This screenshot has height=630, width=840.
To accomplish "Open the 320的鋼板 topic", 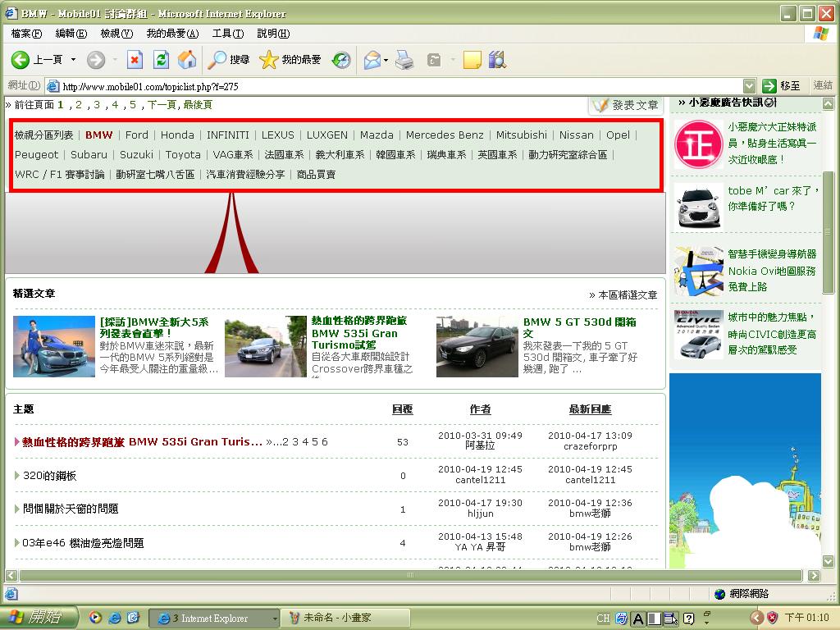I will click(x=50, y=476).
